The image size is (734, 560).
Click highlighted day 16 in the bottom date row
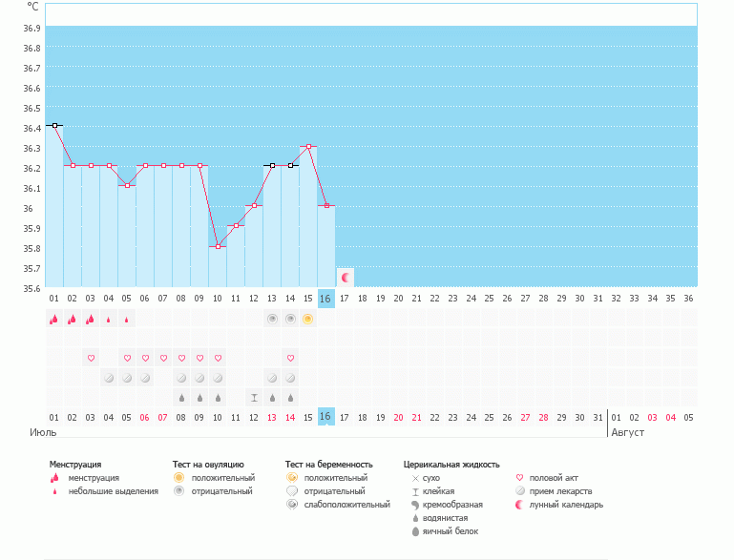[x=325, y=417]
